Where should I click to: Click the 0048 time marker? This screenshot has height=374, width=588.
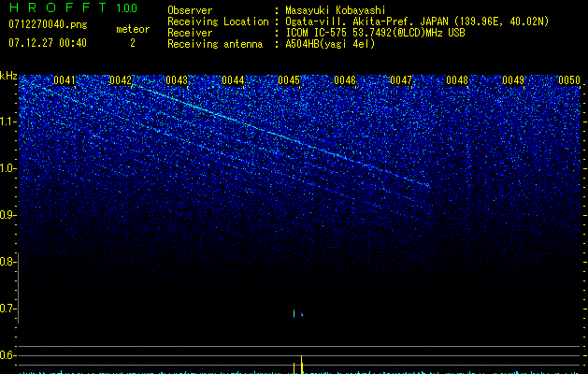pos(457,80)
